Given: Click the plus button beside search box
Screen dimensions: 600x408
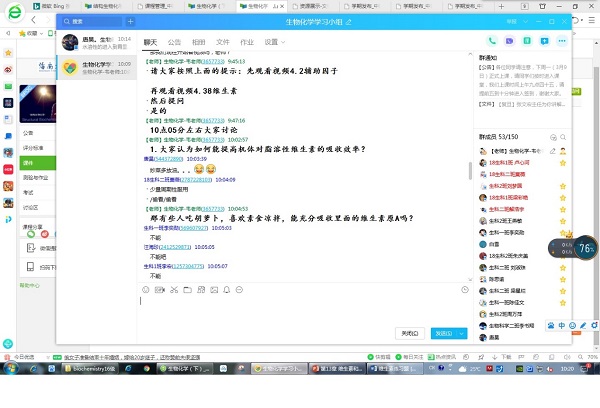Looking at the screenshot, I should [130, 20].
